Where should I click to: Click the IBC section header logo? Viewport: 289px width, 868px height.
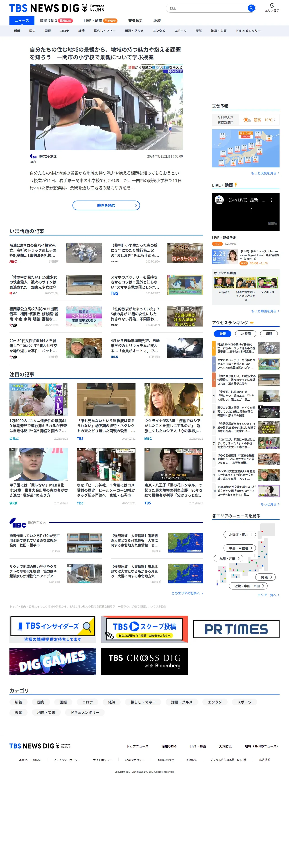click(18, 523)
